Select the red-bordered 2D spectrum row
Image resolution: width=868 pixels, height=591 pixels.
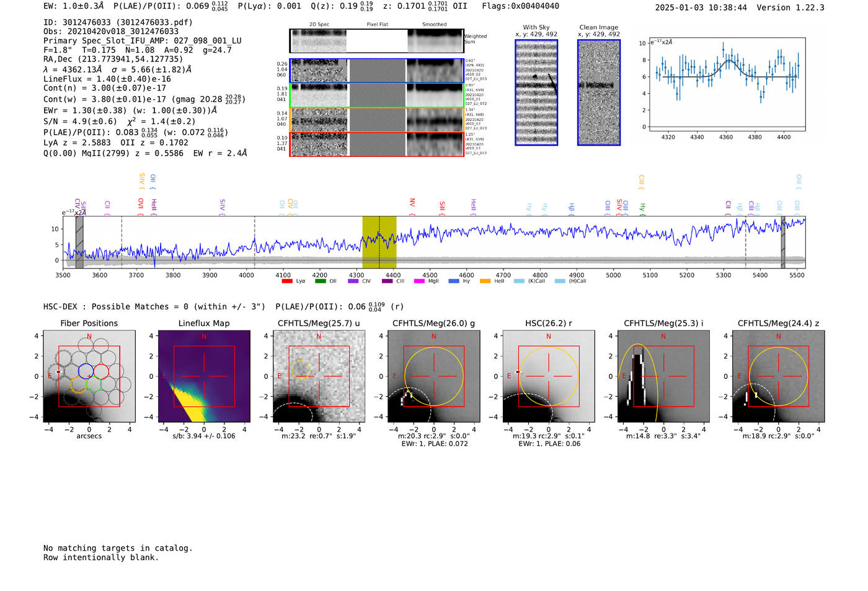pos(376,144)
